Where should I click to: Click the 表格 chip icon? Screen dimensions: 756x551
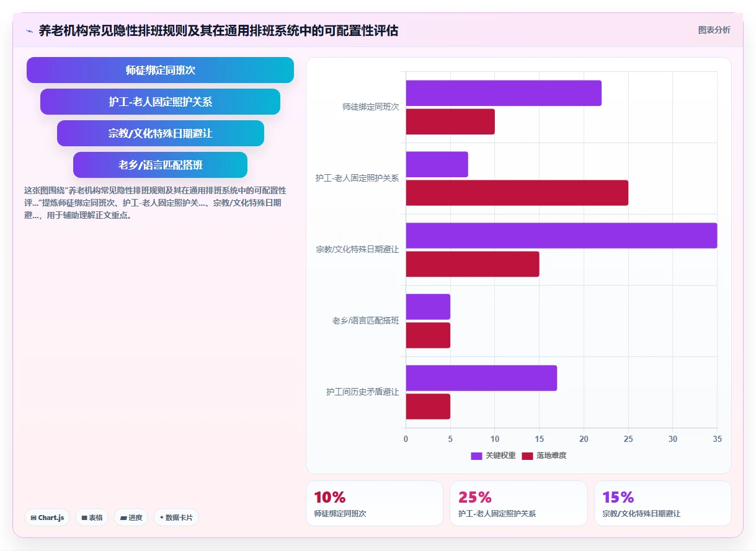point(84,518)
